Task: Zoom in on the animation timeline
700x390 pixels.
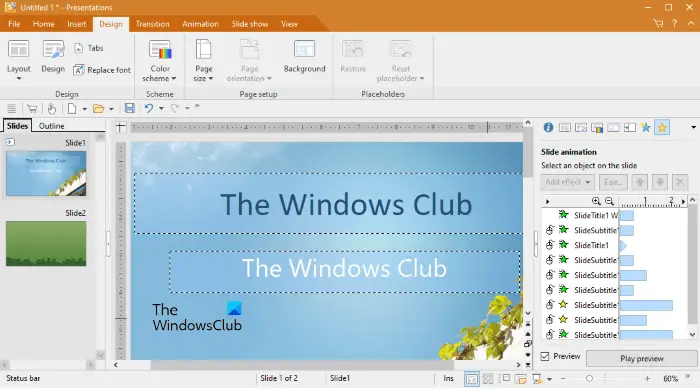Action: 596,201
